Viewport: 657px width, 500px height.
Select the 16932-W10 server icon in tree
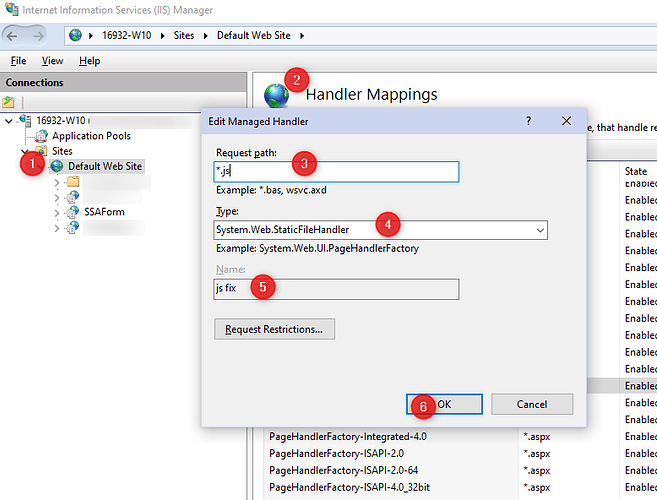26,120
